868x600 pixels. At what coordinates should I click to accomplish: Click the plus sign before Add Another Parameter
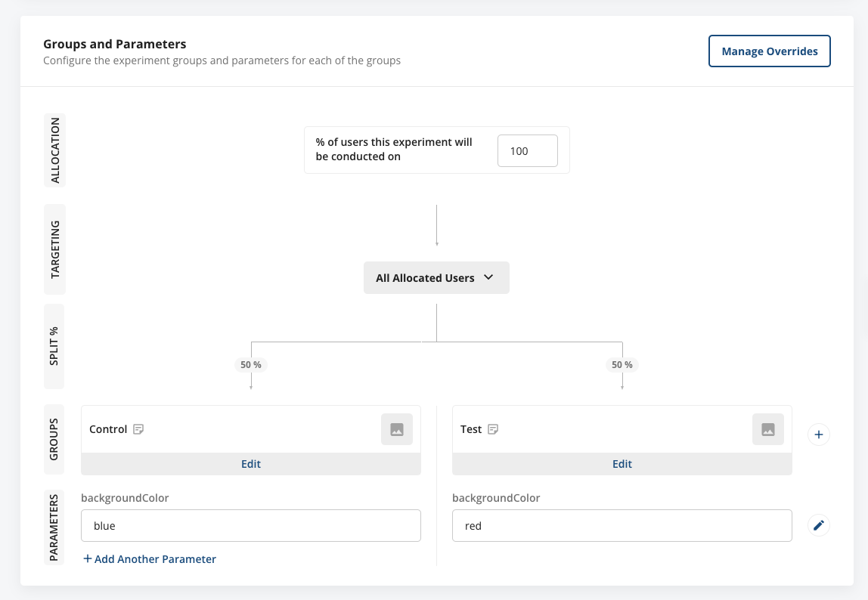coord(87,559)
